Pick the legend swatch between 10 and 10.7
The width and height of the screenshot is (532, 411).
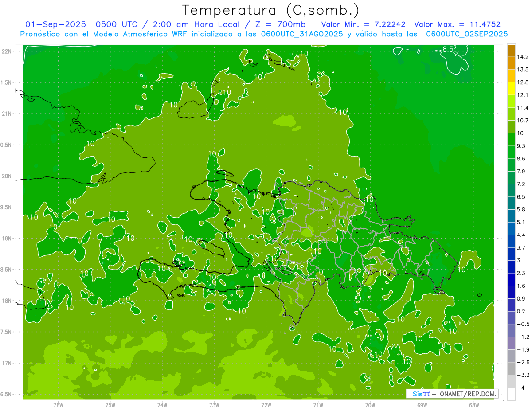tap(511, 127)
